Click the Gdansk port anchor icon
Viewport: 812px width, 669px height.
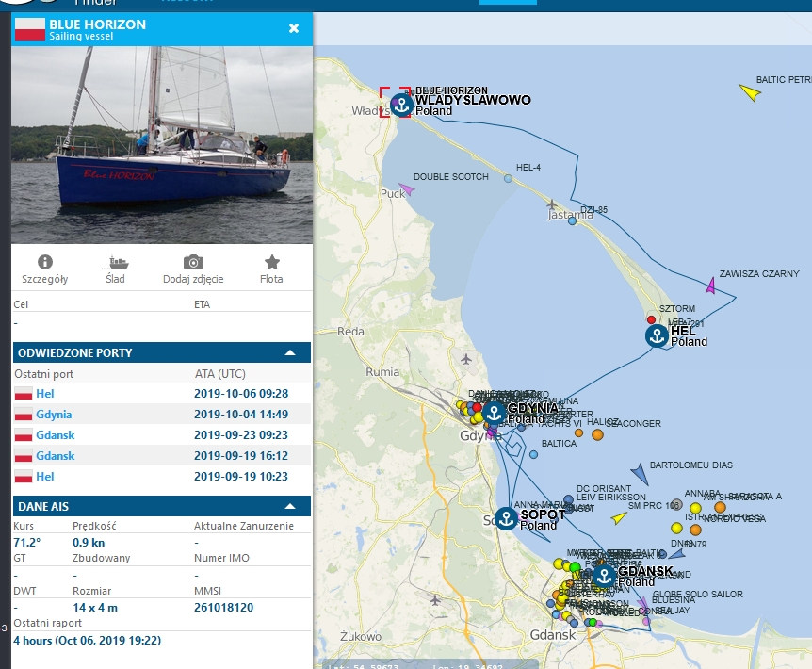[604, 576]
